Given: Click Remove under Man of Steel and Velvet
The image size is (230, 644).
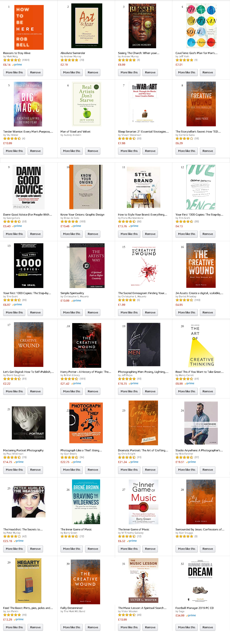Looking at the screenshot, I should (x=93, y=151).
